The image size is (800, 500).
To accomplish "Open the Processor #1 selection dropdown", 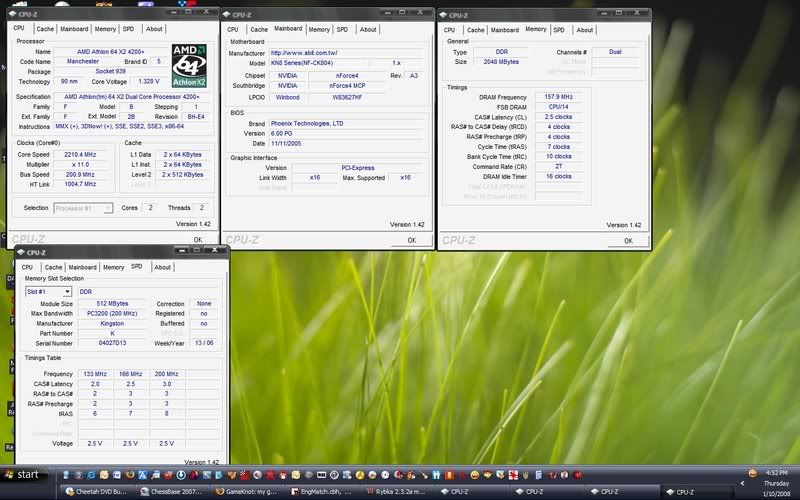I will pyautogui.click(x=81, y=208).
